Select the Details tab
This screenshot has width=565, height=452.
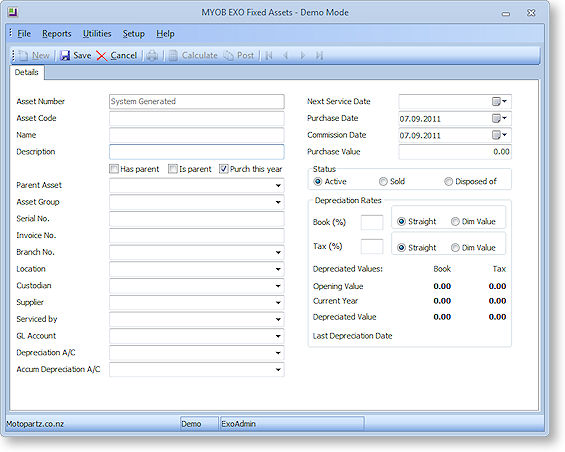click(x=27, y=72)
